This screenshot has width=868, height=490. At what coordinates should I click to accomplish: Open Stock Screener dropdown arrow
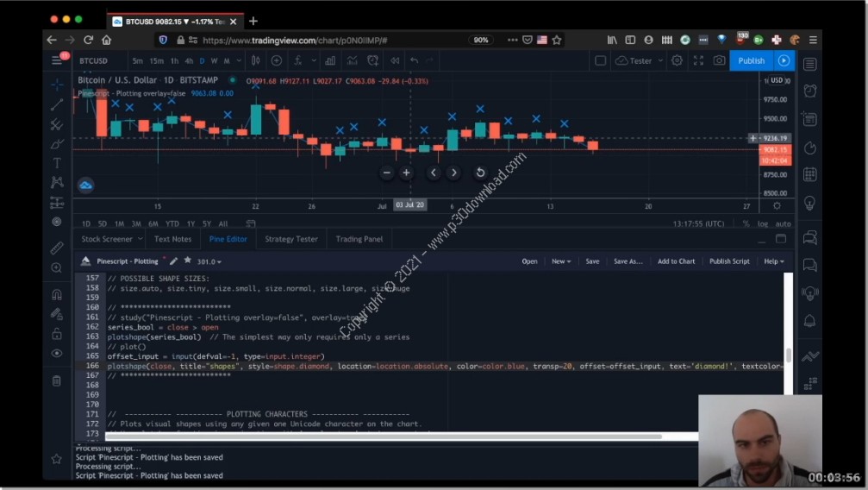click(x=140, y=239)
